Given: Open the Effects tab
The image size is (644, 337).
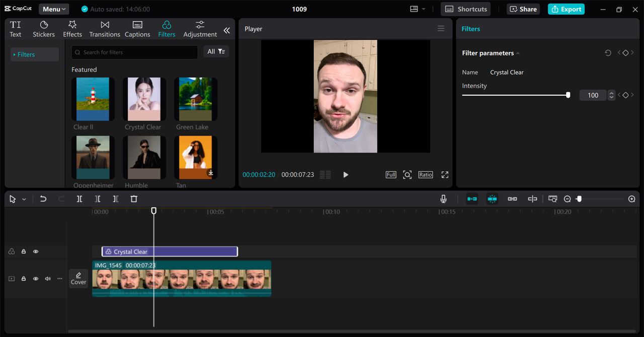Looking at the screenshot, I should coord(72,29).
